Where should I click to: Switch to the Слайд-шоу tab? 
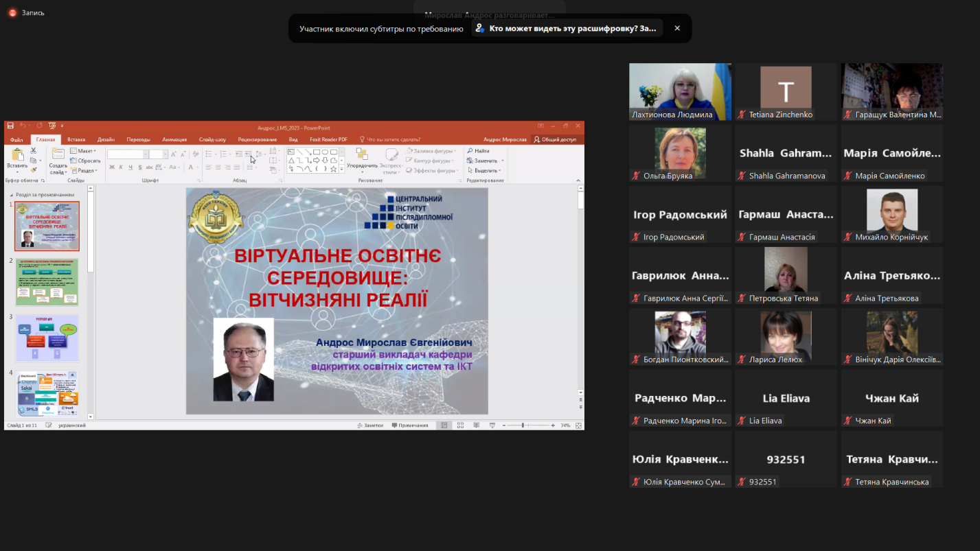tap(212, 139)
